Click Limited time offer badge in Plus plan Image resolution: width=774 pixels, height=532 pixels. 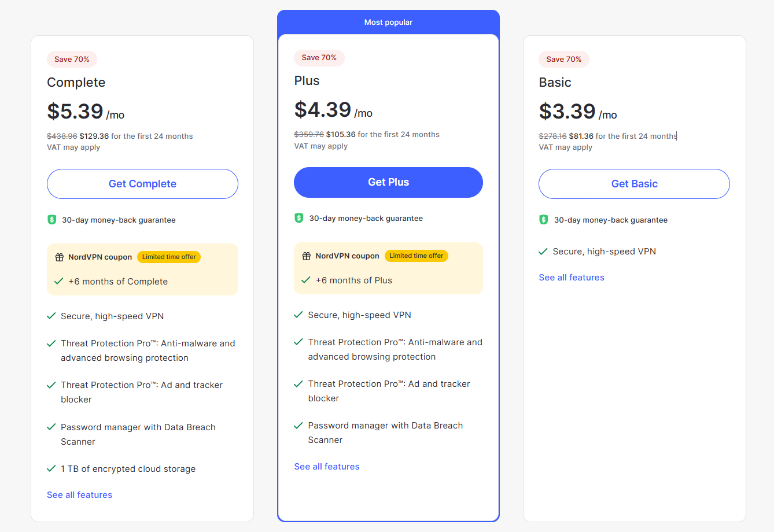point(416,256)
